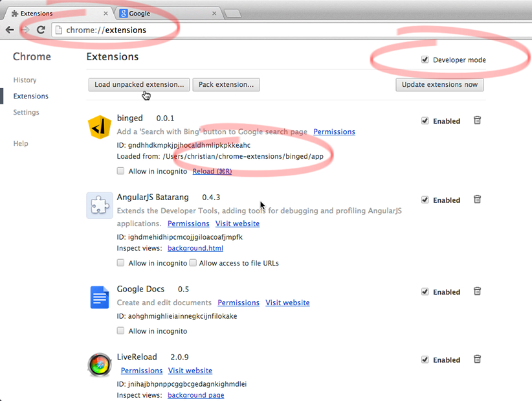
Task: Uncheck Enabled for LiveReload
Action: pyautogui.click(x=425, y=360)
